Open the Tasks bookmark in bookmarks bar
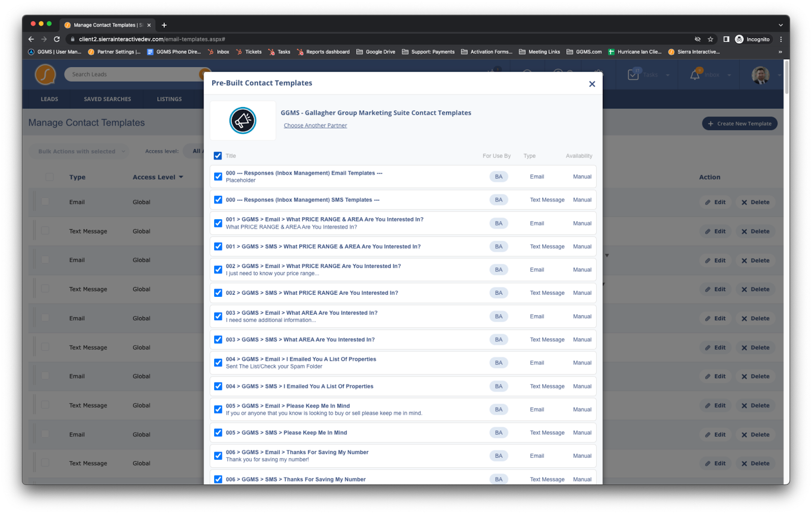The image size is (812, 514). click(280, 52)
